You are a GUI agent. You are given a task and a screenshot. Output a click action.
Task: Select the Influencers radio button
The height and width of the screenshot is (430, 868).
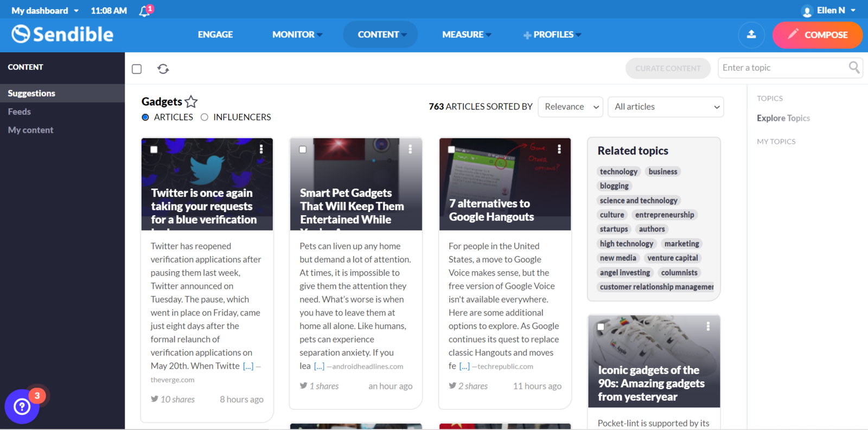click(205, 117)
